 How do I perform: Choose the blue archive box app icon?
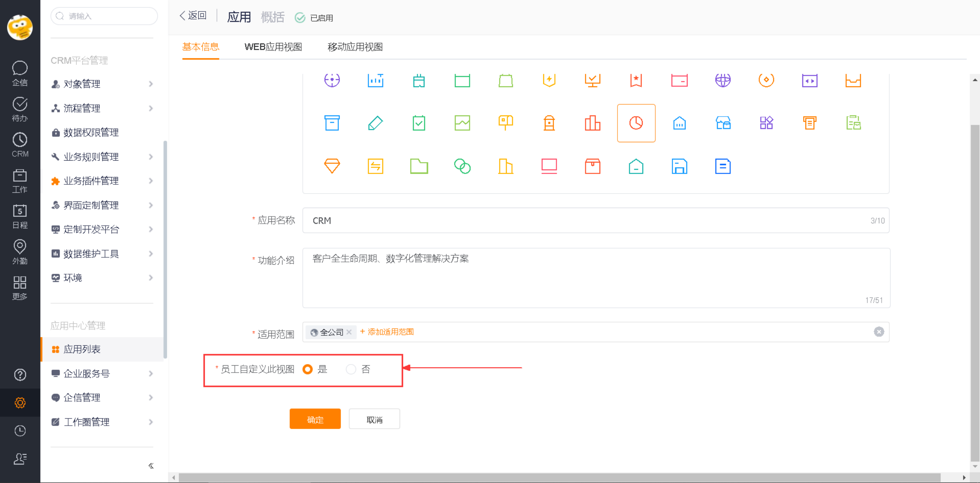point(332,123)
